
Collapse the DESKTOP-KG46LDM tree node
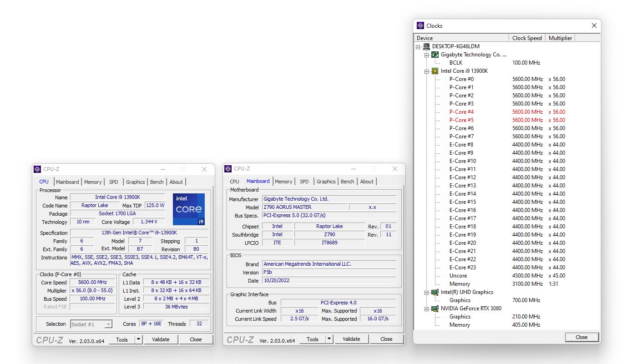(x=418, y=46)
